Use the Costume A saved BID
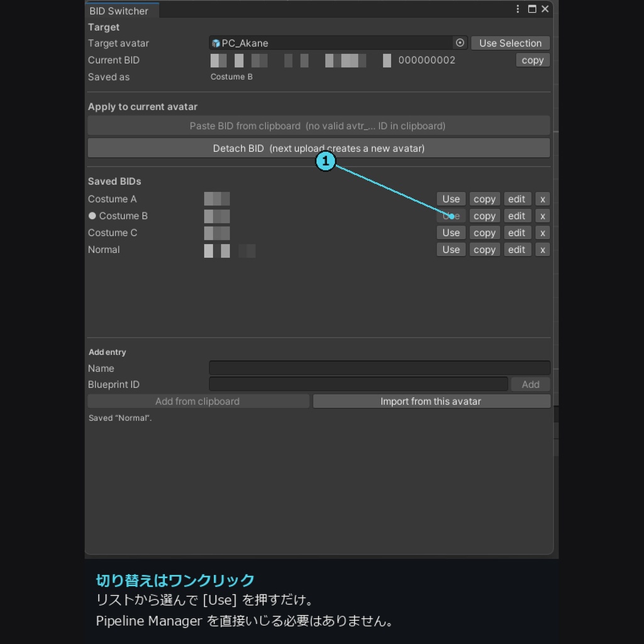644x644 pixels. (x=451, y=199)
